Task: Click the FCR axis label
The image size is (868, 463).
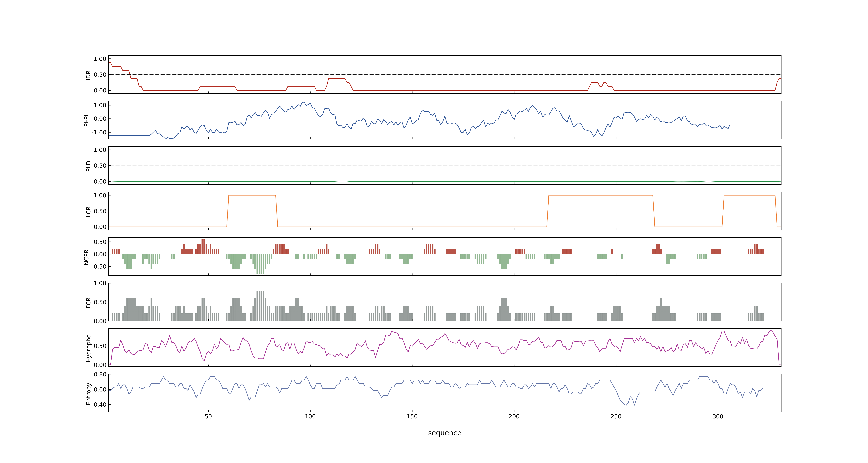Action: coord(88,302)
